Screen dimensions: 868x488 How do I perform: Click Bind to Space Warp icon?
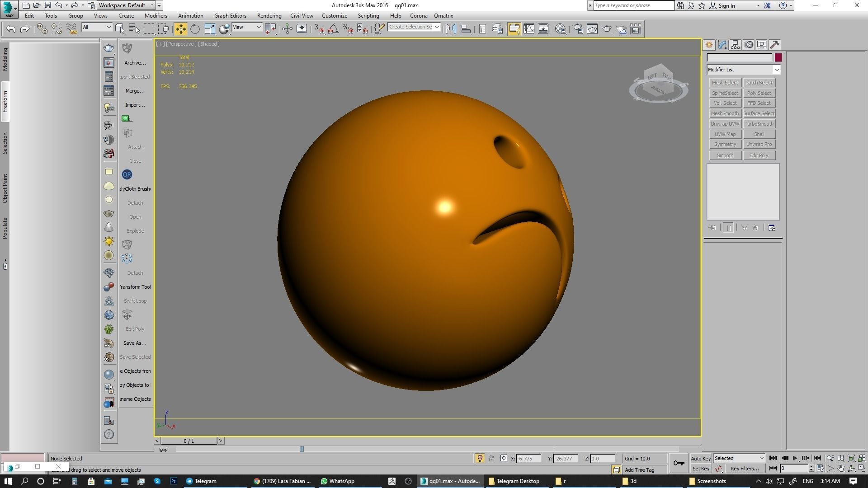pos(71,29)
